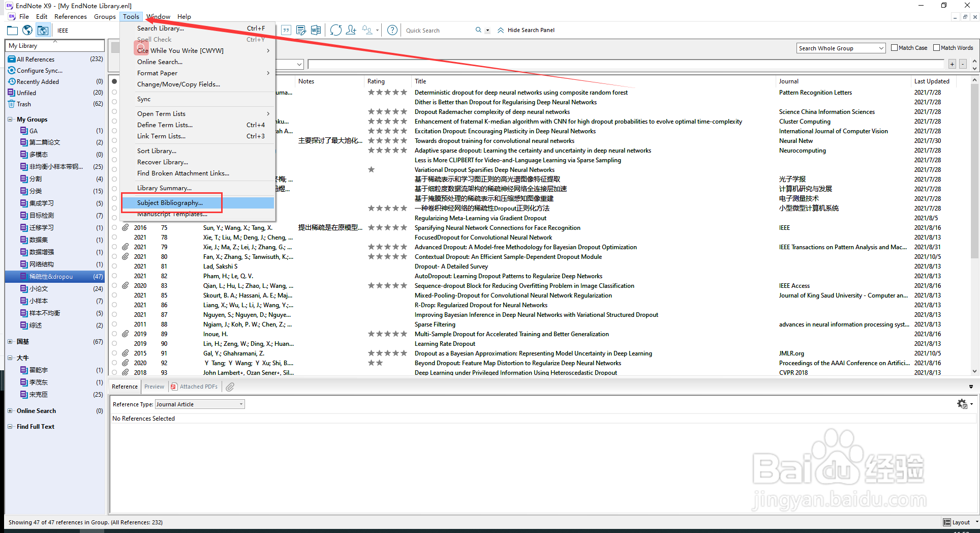Open the Activity Feed bell icon

tap(367, 31)
